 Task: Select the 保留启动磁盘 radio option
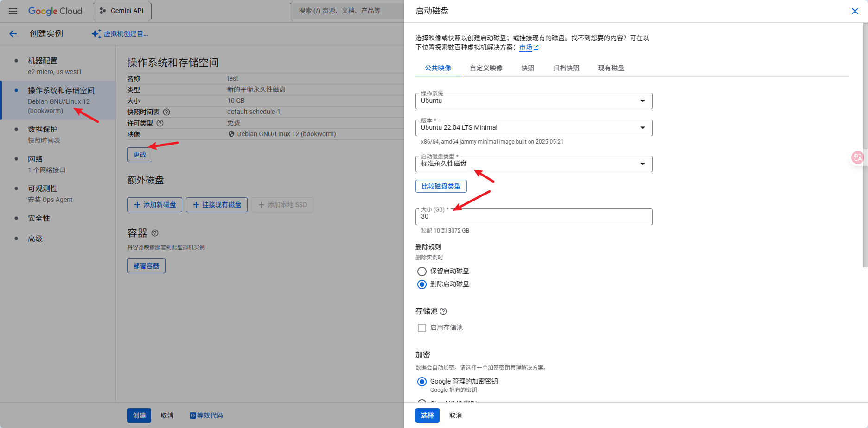422,271
